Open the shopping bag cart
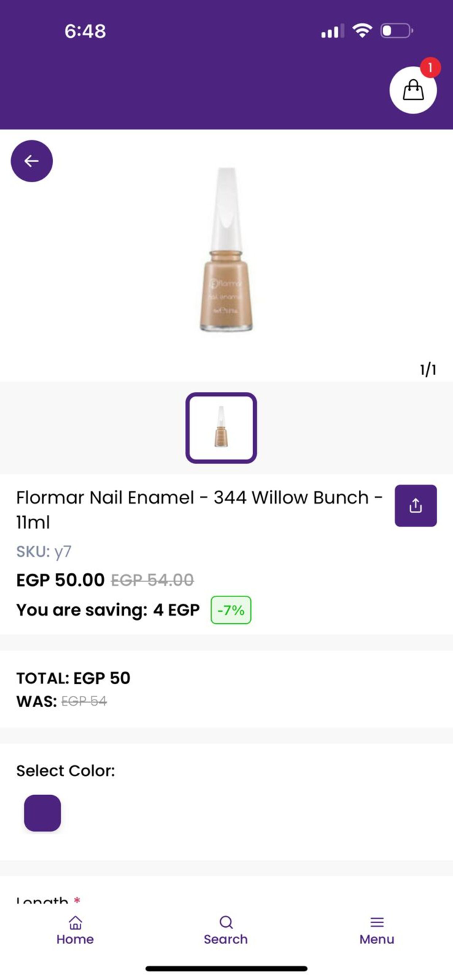 (x=413, y=90)
